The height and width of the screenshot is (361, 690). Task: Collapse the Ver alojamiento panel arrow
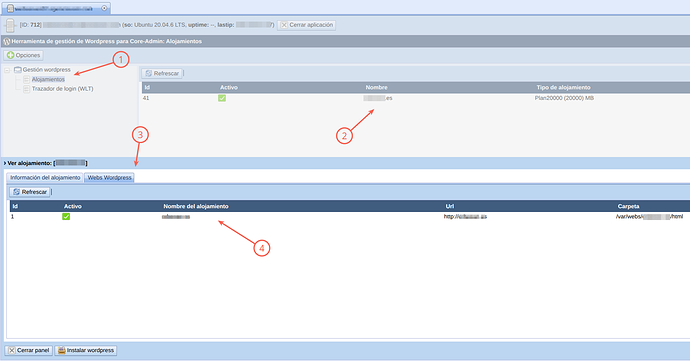5,163
